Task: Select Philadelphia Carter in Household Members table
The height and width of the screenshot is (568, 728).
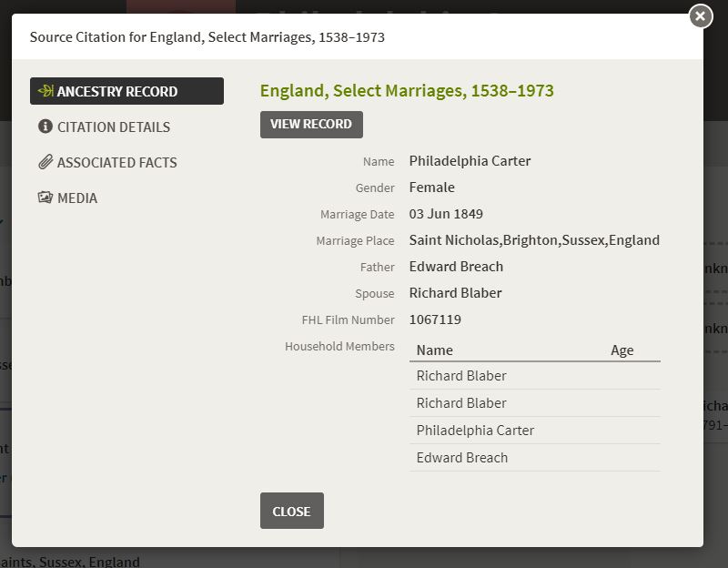Action: 475,430
